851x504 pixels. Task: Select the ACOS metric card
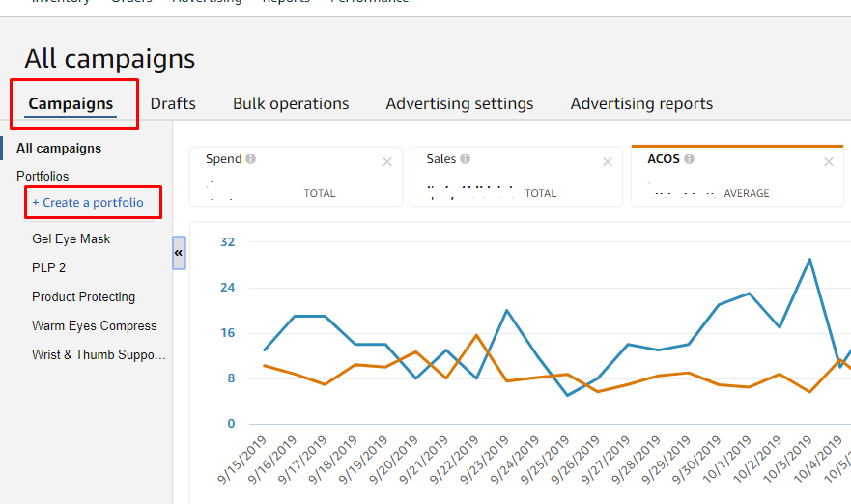point(738,177)
